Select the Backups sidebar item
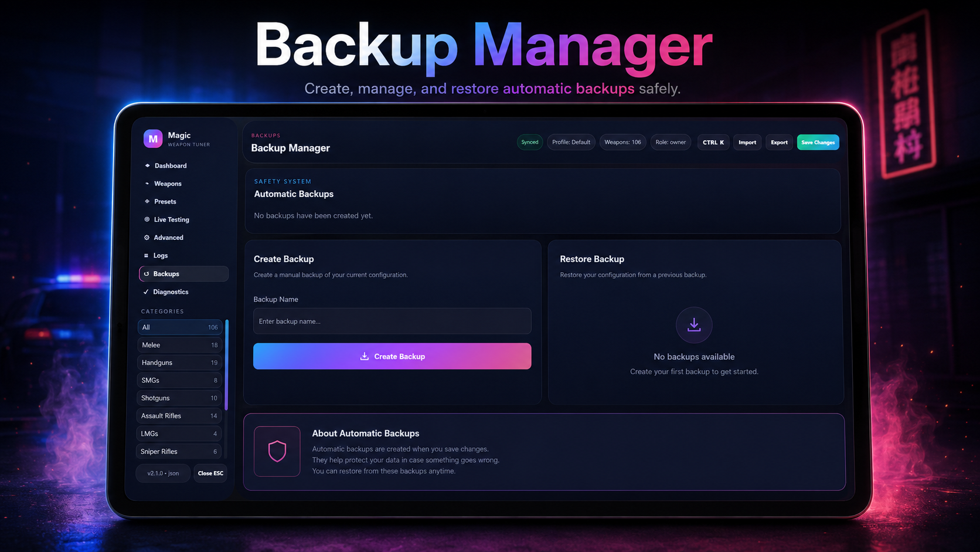This screenshot has width=980, height=552. coord(183,274)
